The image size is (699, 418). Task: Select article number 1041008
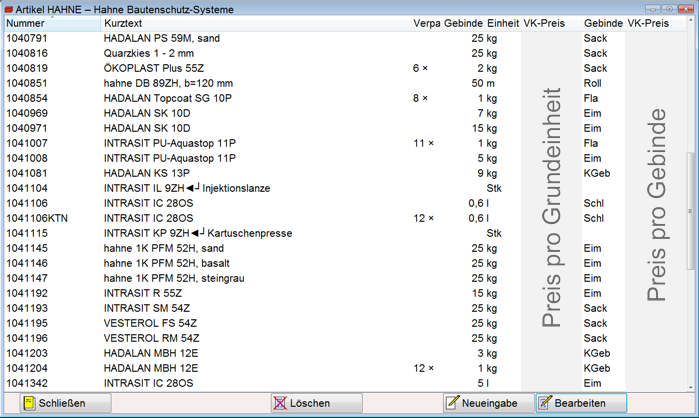click(x=345, y=158)
